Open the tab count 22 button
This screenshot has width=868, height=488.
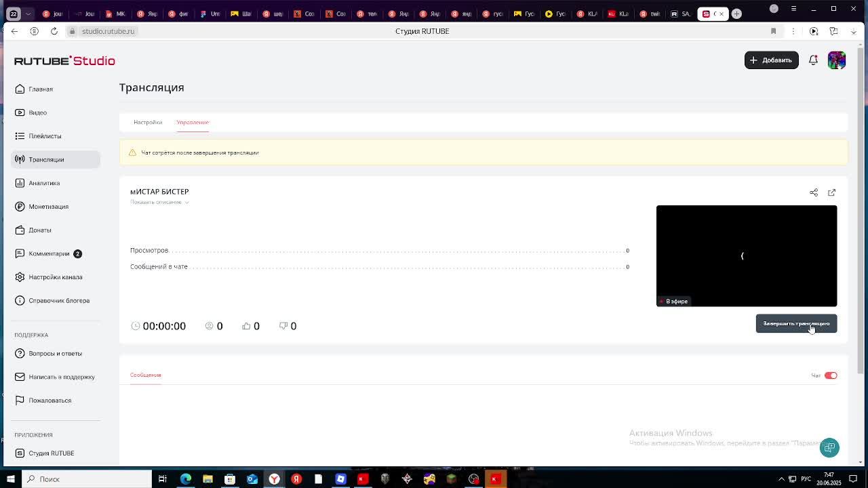[x=13, y=14]
